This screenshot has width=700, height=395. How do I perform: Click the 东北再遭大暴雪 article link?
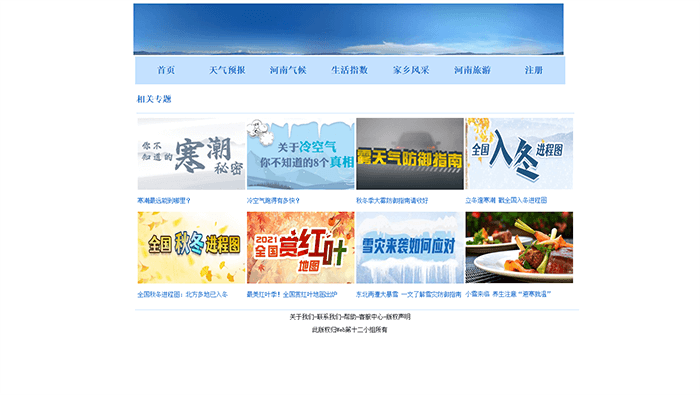click(x=408, y=295)
